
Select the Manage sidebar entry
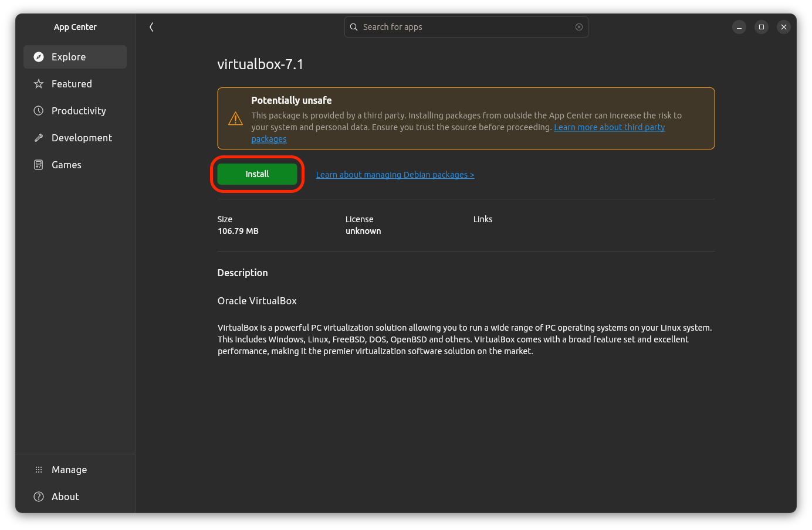coord(69,469)
